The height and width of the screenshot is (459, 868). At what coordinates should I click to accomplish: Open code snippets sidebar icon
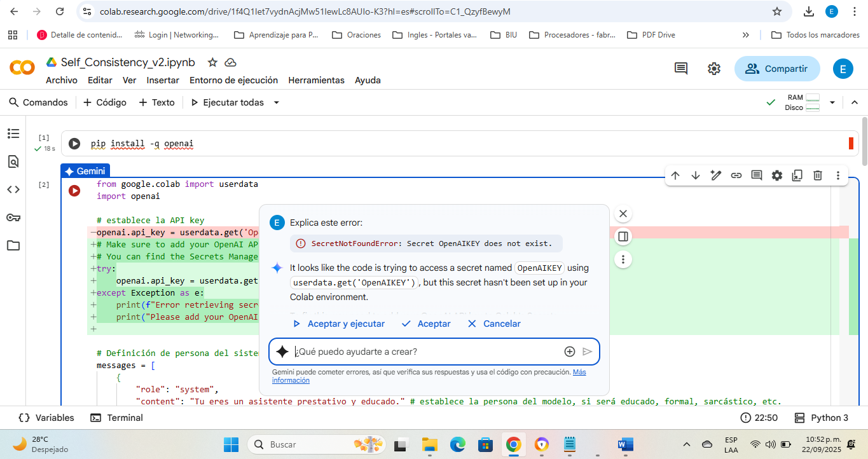[x=13, y=189]
